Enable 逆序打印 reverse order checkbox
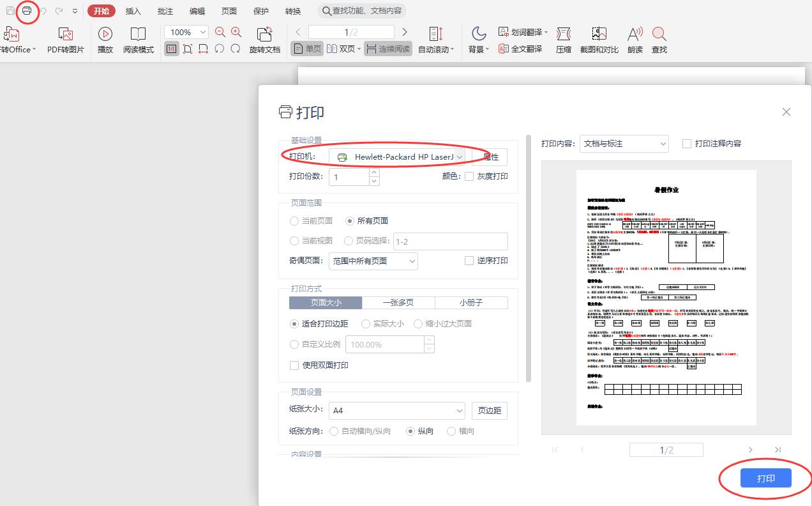The width and height of the screenshot is (812, 506). (469, 261)
